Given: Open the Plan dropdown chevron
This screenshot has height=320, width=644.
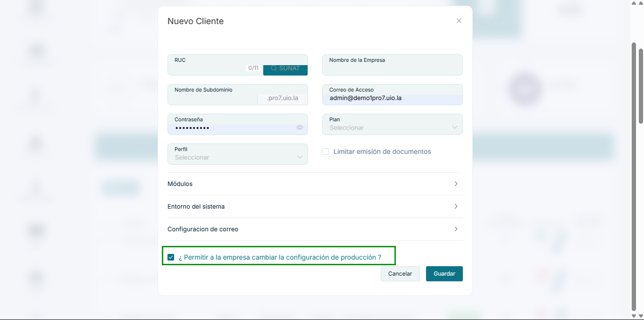Looking at the screenshot, I should 454,126.
